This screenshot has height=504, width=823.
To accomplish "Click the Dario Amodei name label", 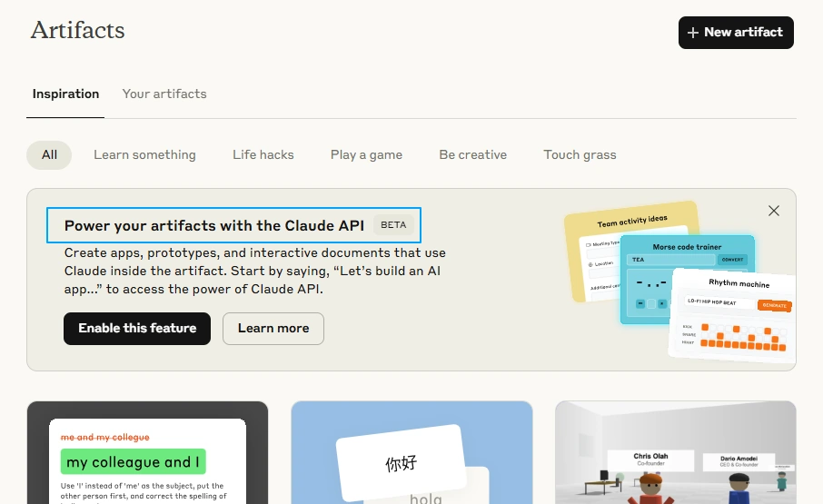I will pyautogui.click(x=739, y=459).
